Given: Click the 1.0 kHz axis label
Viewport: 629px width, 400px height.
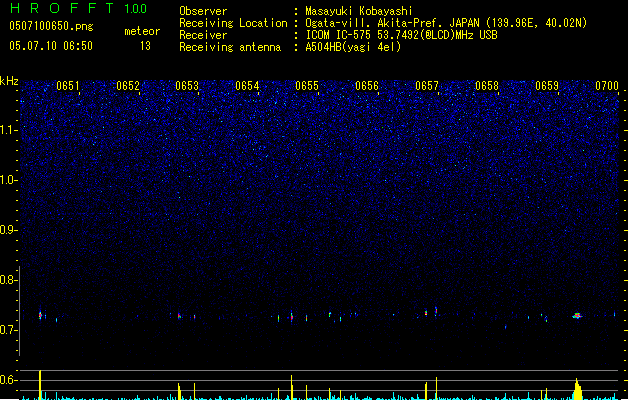Looking at the screenshot, I should pyautogui.click(x=9, y=180).
